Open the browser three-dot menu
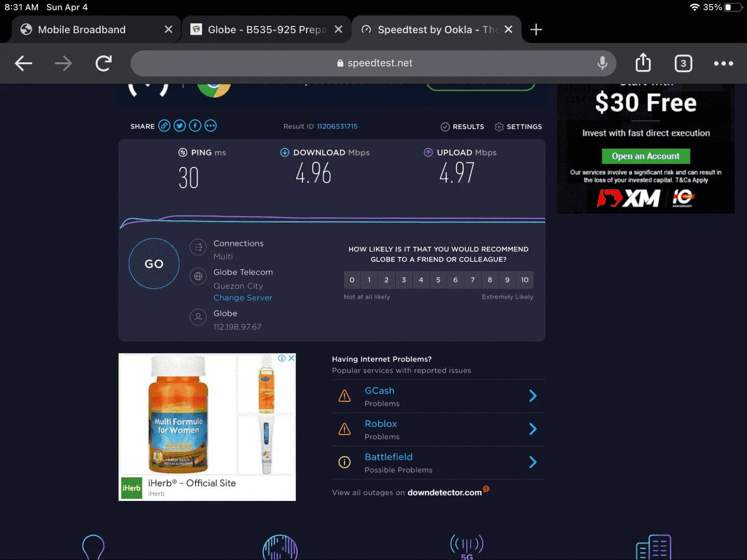 click(723, 63)
